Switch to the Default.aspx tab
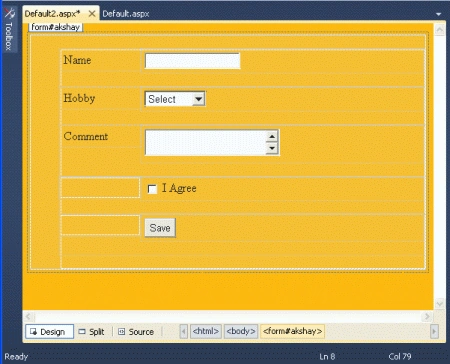The width and height of the screenshot is (450, 364). pos(126,14)
